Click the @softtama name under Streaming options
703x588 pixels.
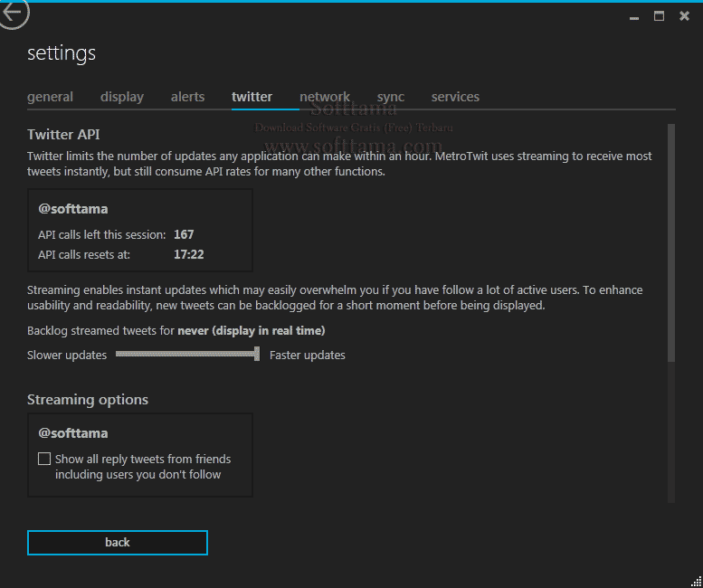point(73,433)
